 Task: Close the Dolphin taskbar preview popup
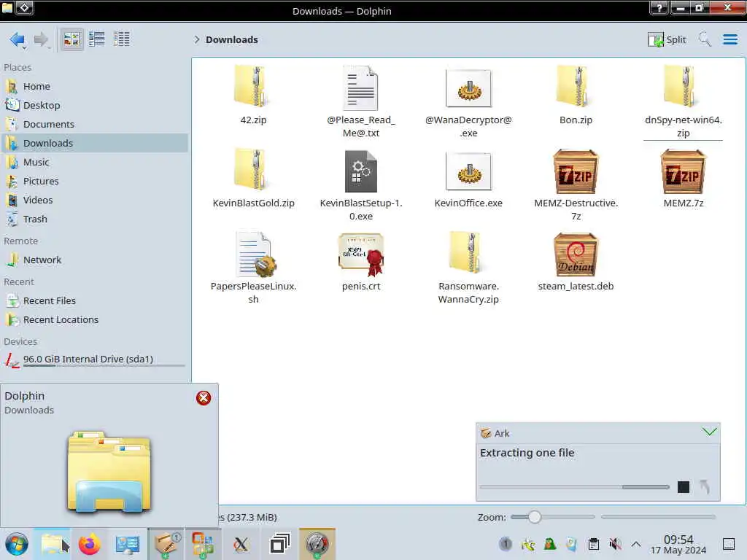(204, 397)
